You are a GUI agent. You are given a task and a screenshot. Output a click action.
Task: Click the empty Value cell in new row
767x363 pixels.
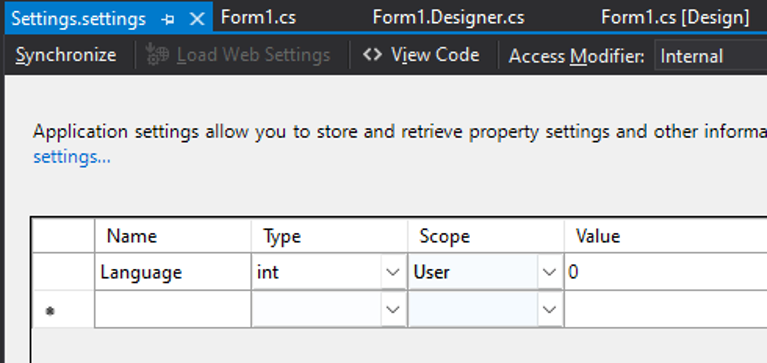666,309
